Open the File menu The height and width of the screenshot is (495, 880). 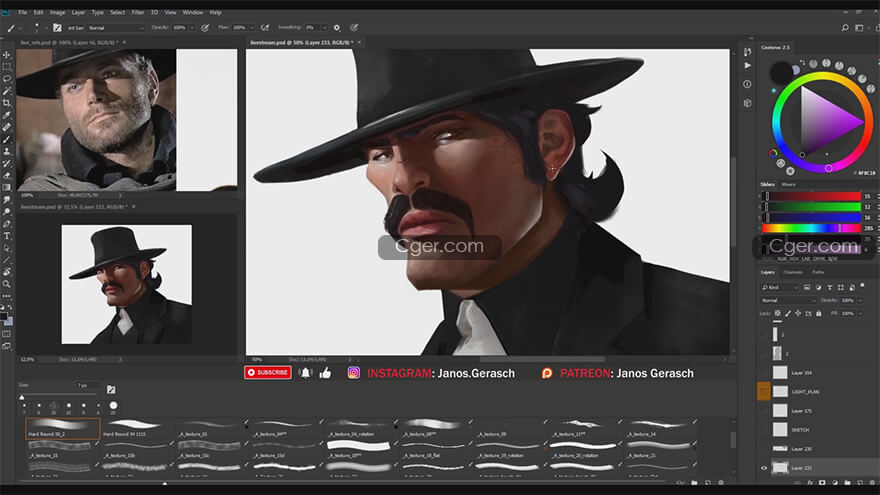pos(22,12)
